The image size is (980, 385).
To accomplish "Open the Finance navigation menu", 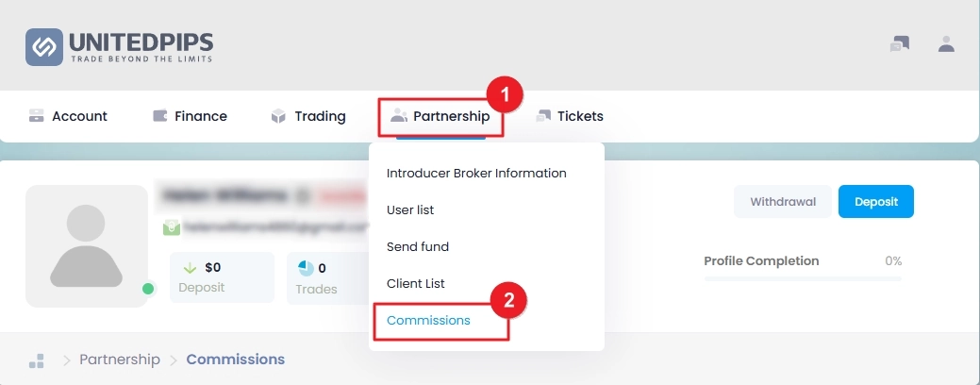I will 190,116.
